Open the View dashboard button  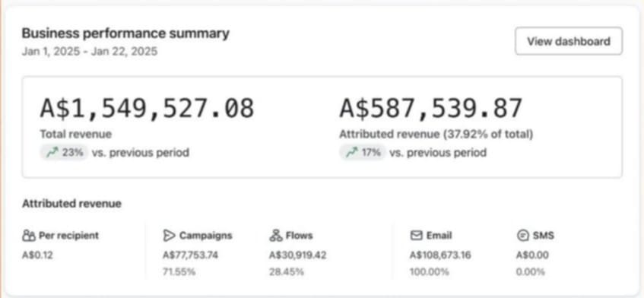pos(569,41)
